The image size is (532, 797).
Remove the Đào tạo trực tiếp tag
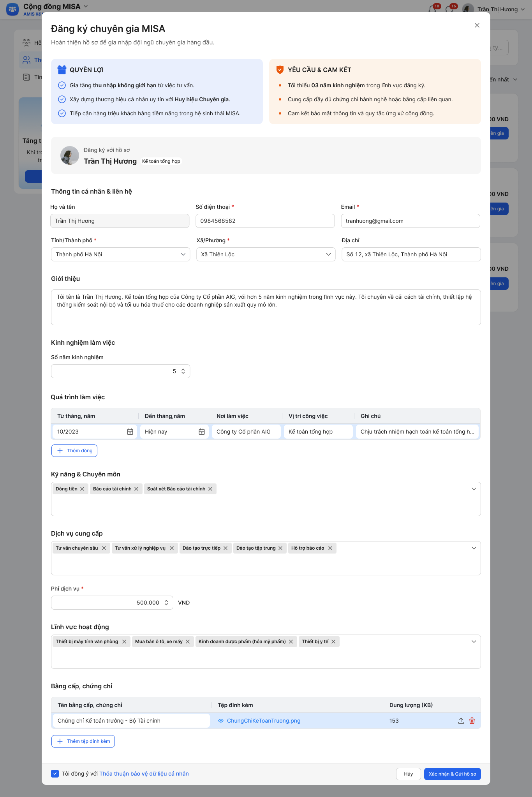225,548
